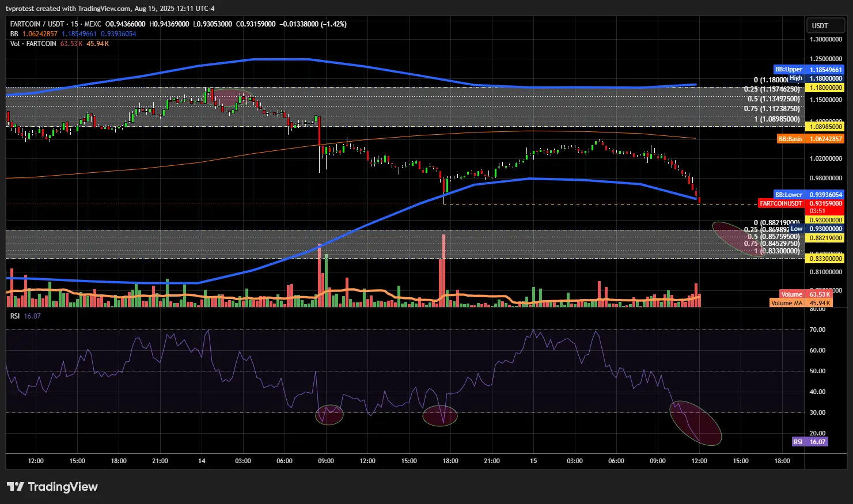
Task: Click the RSI 70.00 scale value
Action: tap(817, 330)
